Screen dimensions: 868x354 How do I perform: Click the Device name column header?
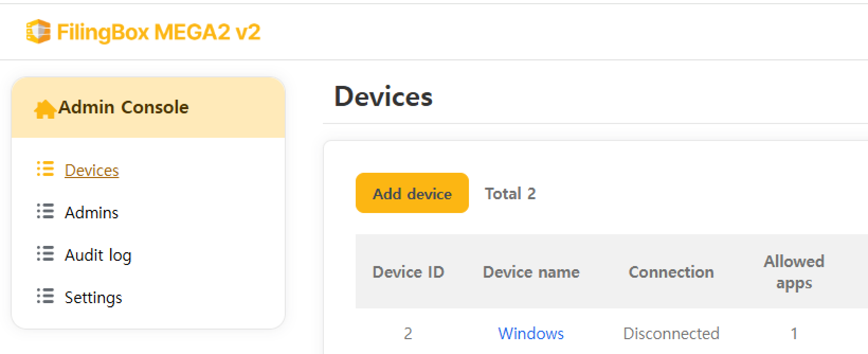tap(531, 272)
